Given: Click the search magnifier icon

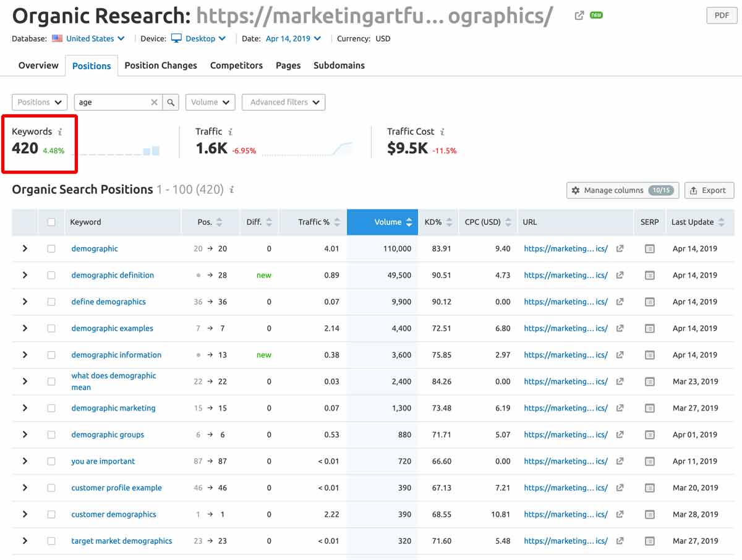Looking at the screenshot, I should (x=171, y=103).
